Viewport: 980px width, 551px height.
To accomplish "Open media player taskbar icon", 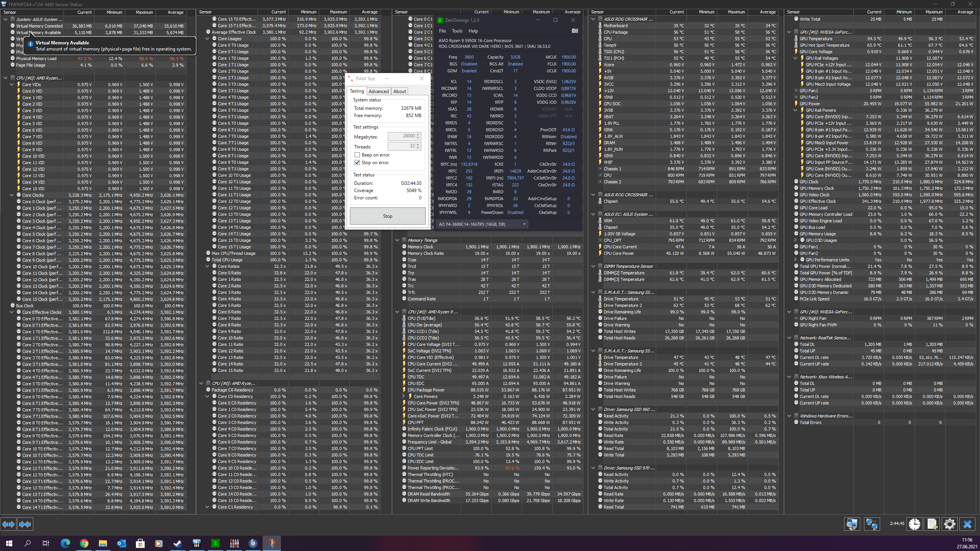I will click(x=159, y=543).
